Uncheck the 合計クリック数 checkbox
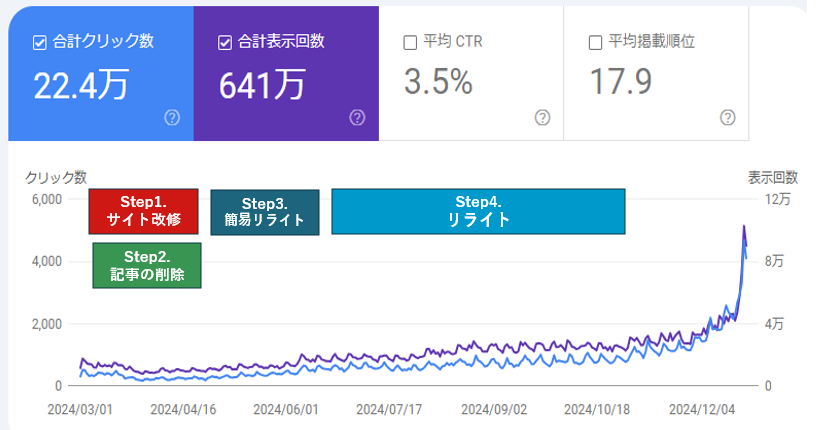 (x=40, y=42)
